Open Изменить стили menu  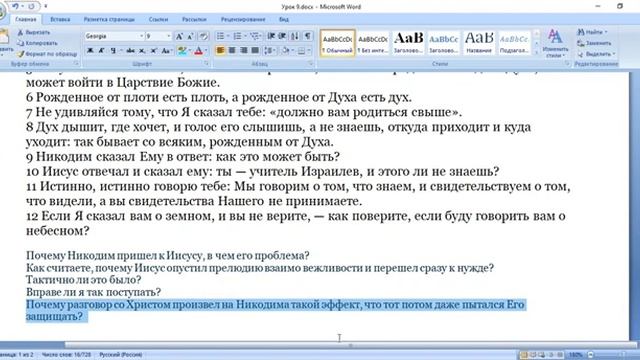pos(555,43)
